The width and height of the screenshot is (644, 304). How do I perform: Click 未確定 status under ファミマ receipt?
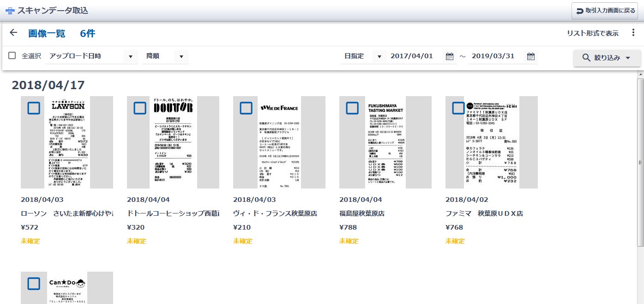[455, 241]
